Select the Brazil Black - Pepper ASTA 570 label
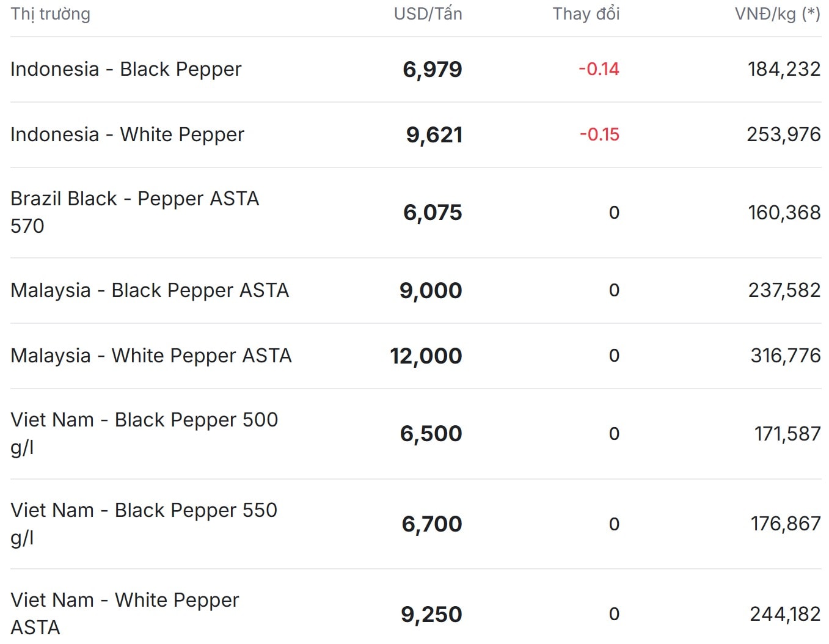The image size is (829, 644). point(134,211)
